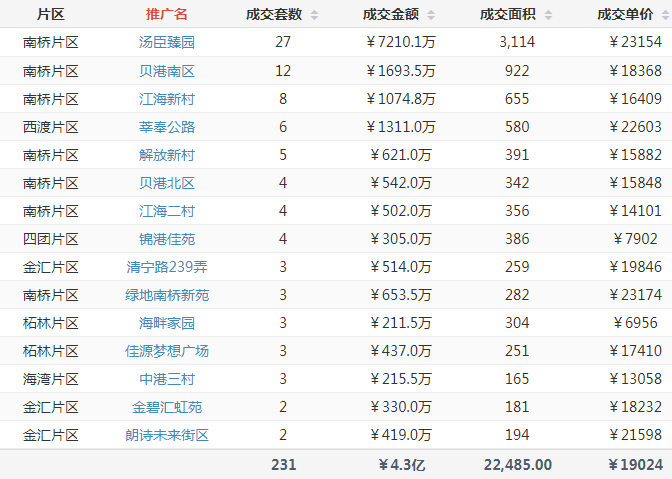Select the 3,114 area cell
The image size is (672, 479).
pos(517,42)
